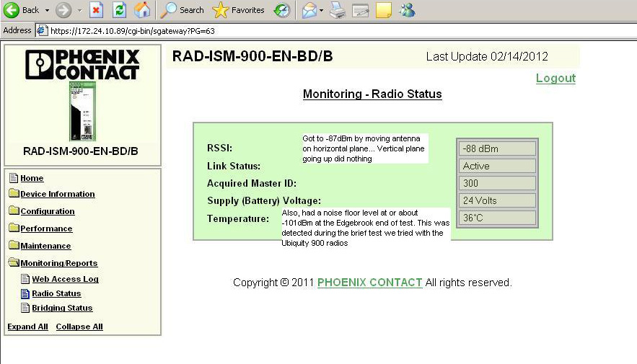Click the green Refresh icon
Screen dimensions: 637x364
pyautogui.click(x=120, y=10)
